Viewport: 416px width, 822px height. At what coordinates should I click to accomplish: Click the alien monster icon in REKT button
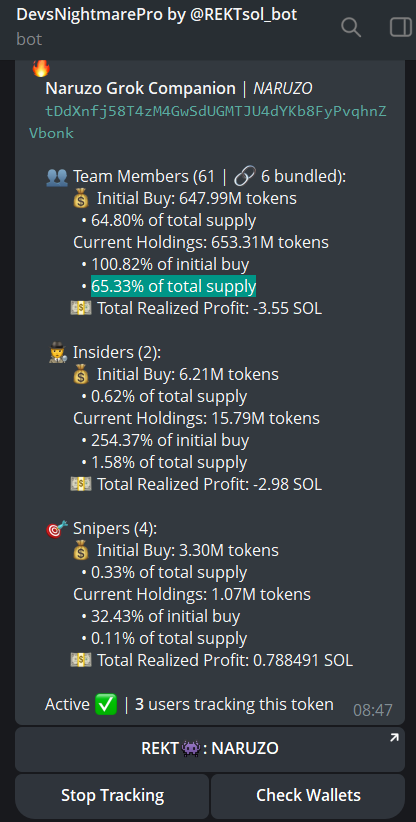pos(191,749)
